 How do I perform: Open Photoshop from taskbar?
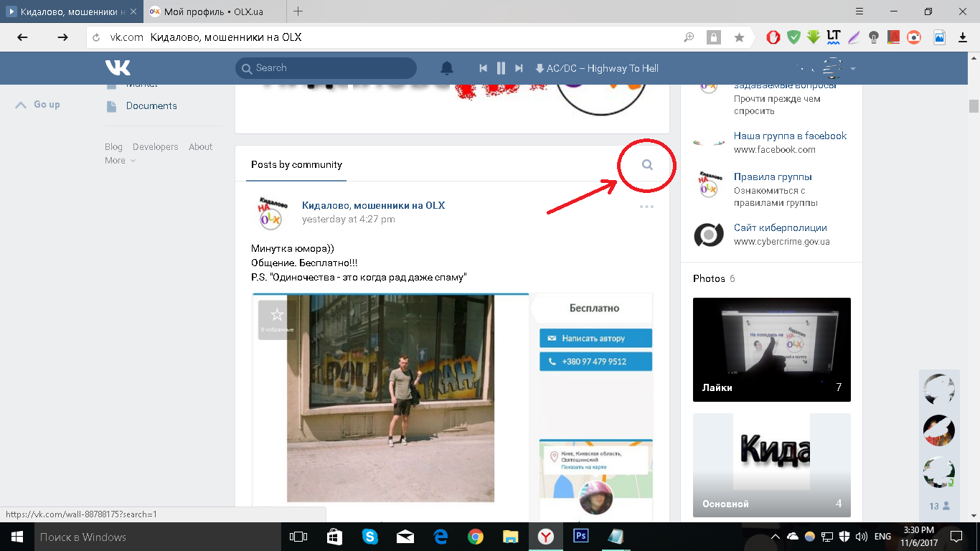click(x=581, y=537)
